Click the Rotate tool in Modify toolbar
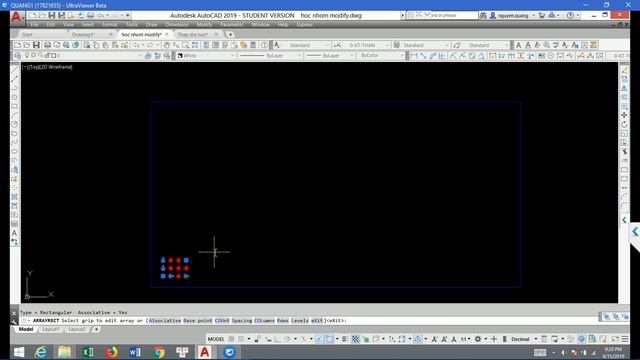The image size is (640, 360). click(x=624, y=124)
